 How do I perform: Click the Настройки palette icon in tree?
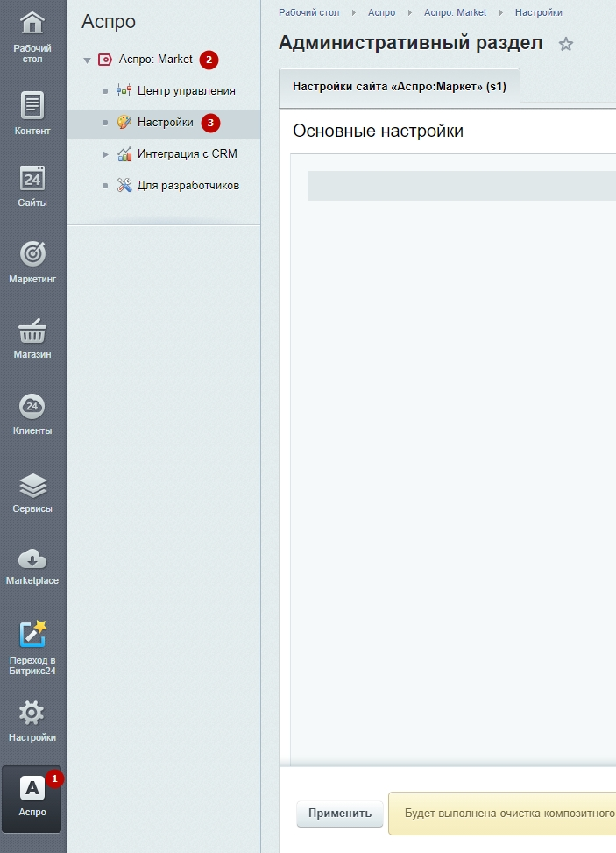tap(124, 123)
